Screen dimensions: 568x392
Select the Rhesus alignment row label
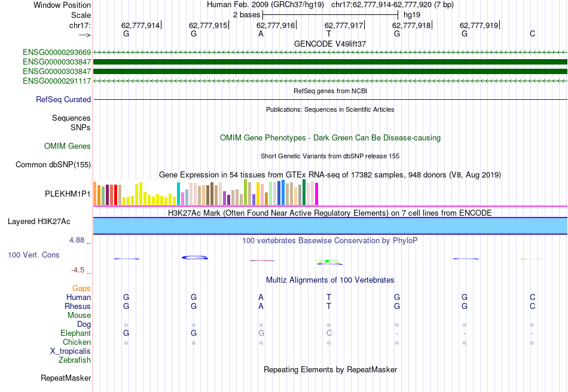[78, 307]
